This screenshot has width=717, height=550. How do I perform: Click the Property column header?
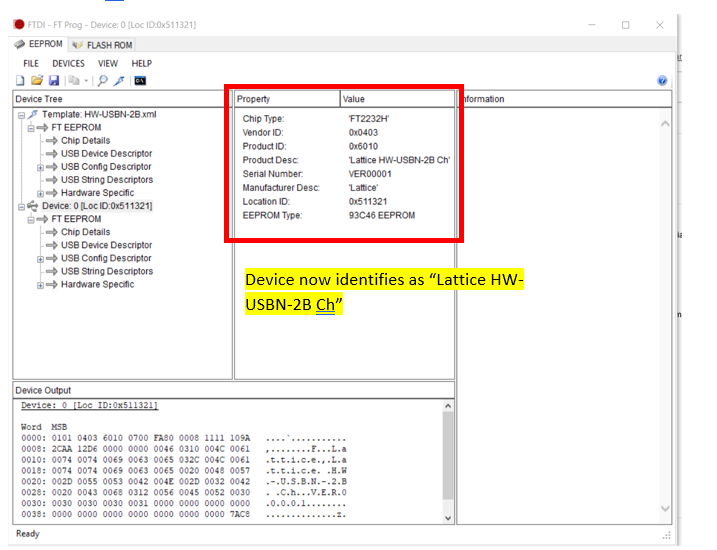[x=287, y=99]
